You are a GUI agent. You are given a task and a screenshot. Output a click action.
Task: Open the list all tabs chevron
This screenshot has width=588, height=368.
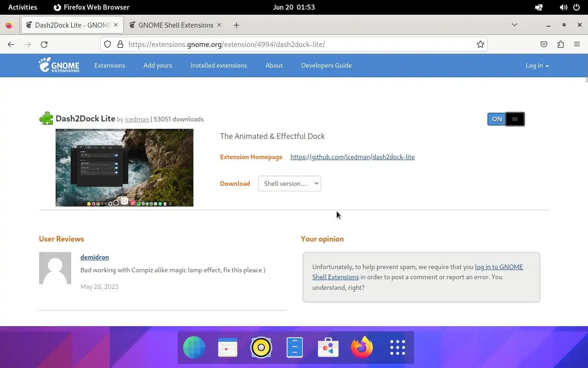pyautogui.click(x=514, y=25)
